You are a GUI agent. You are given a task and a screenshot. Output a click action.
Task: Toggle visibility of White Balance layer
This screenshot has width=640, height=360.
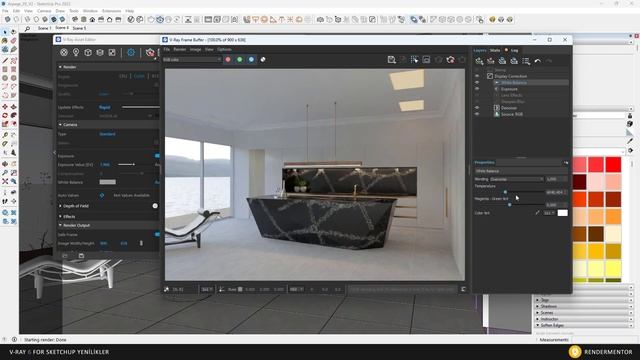477,82
